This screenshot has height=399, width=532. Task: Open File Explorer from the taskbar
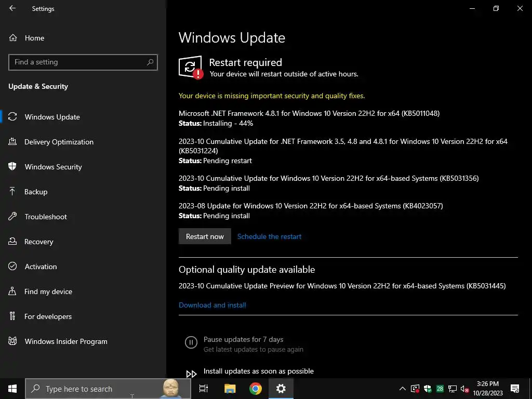[230, 389]
